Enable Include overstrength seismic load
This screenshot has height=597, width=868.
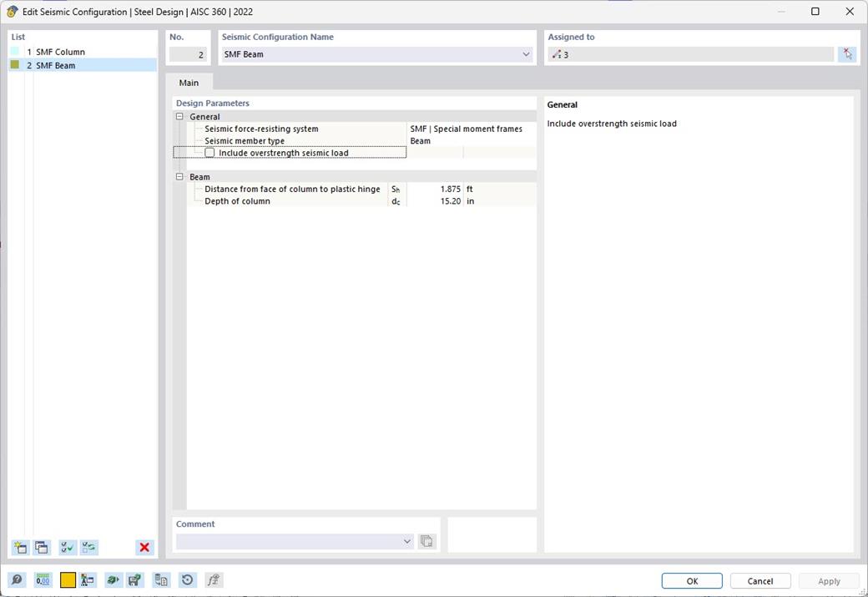tap(209, 152)
